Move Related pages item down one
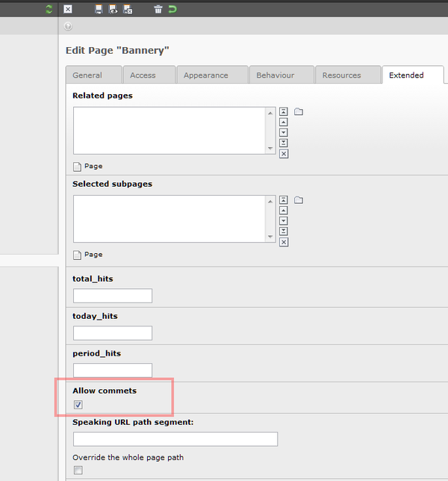448x481 pixels. (x=284, y=132)
